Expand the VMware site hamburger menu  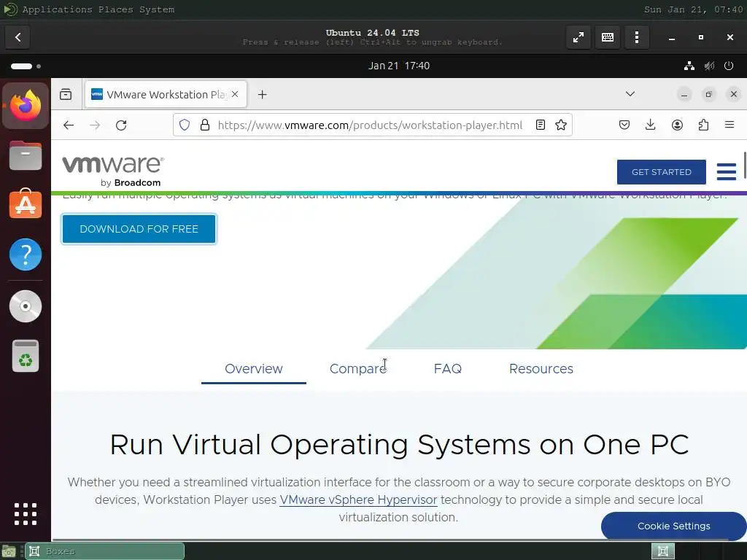tap(727, 172)
